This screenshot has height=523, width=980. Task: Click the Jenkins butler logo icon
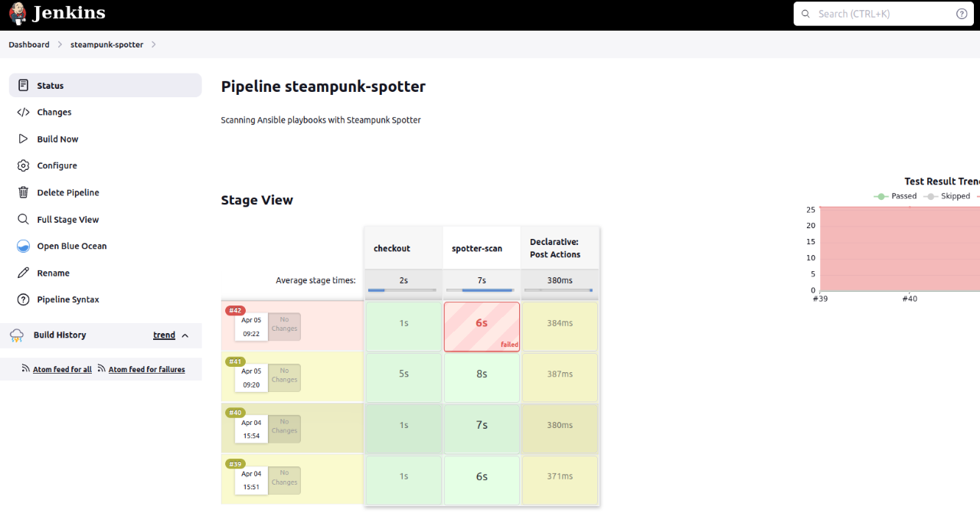18,14
